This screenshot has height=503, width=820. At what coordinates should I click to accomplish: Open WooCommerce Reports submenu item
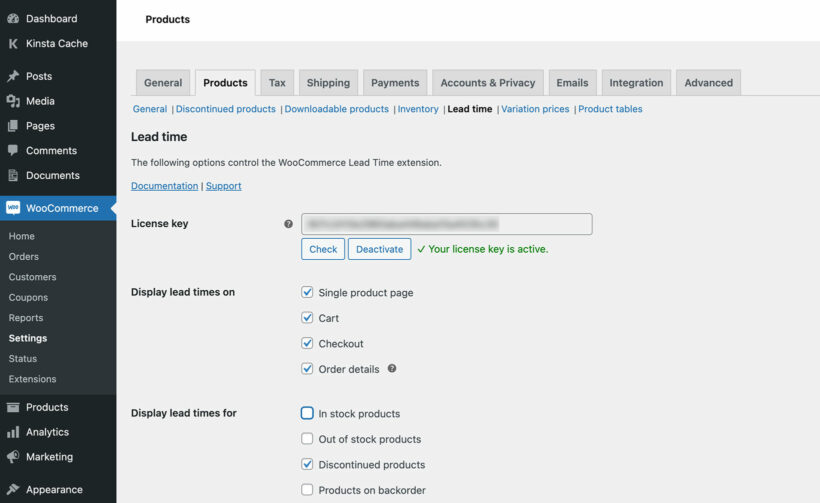click(x=26, y=318)
